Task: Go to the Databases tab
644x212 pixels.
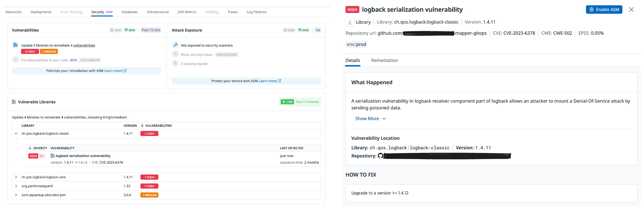Action: point(130,12)
